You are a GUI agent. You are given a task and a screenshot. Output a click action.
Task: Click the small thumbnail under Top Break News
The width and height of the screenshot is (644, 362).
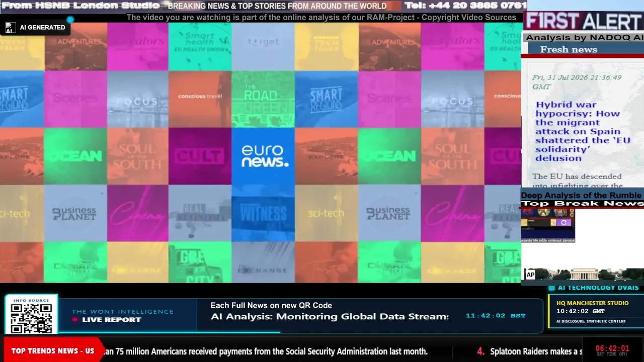tap(548, 225)
